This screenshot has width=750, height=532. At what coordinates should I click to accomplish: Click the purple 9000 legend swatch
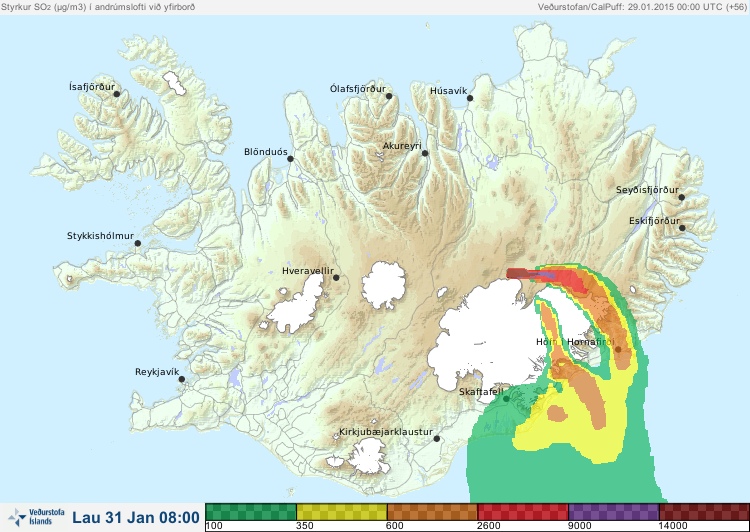[x=614, y=512]
